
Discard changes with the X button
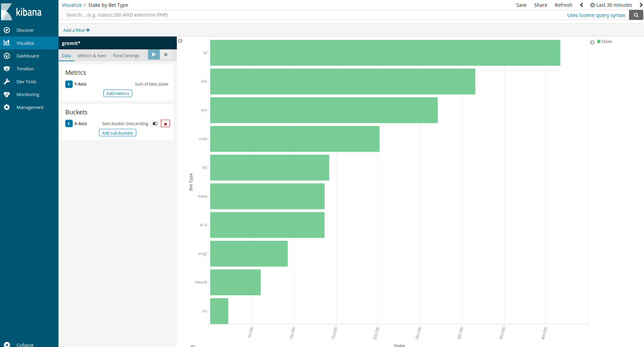[166, 54]
